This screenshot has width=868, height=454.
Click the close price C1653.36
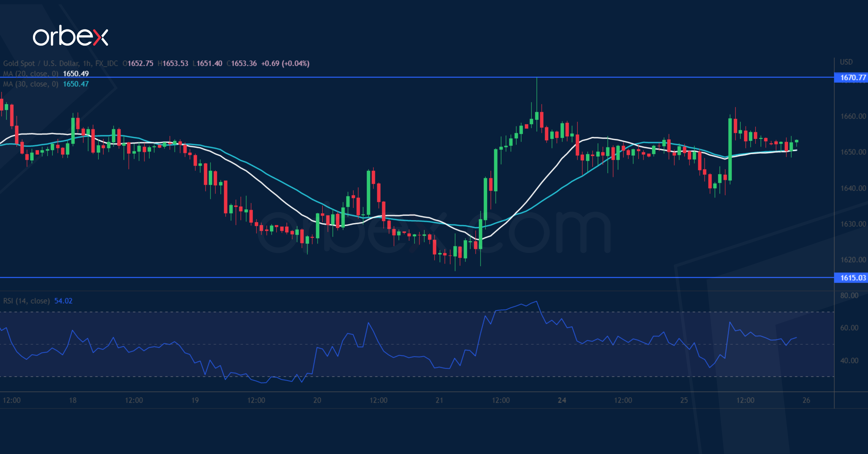[242, 63]
